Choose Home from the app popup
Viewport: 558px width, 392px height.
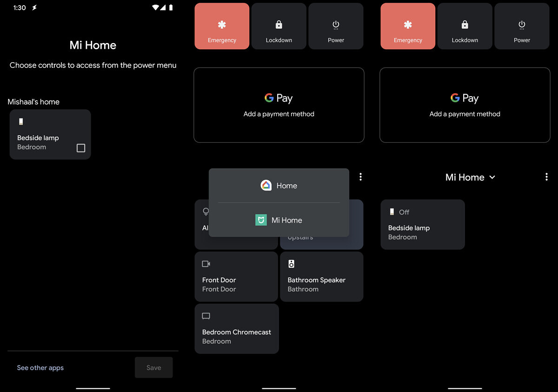(x=279, y=186)
